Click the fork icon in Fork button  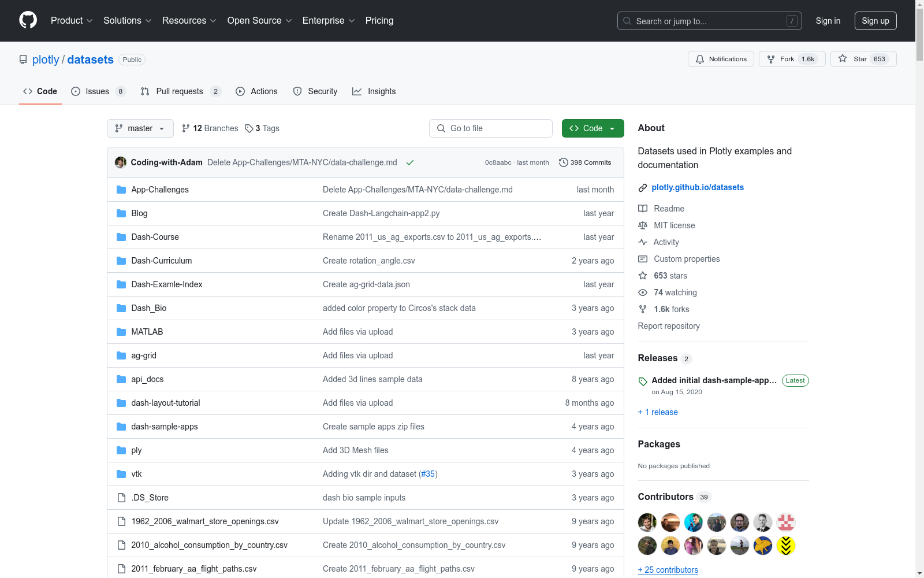tap(771, 59)
